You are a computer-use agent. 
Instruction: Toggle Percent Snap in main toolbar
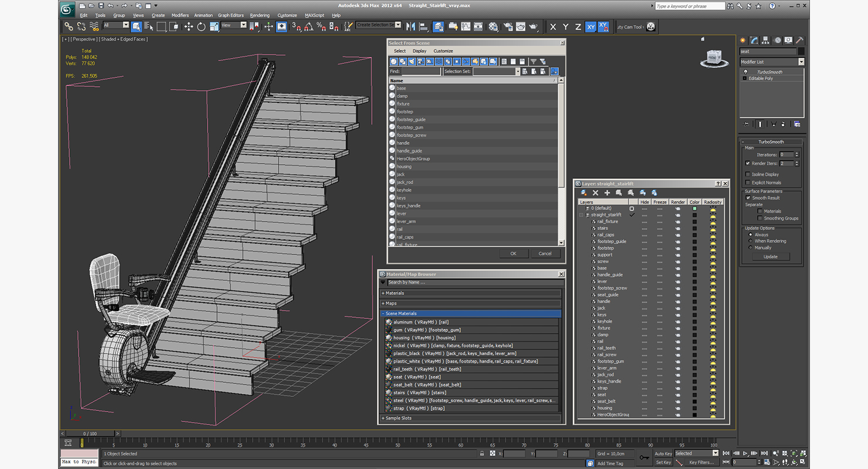[x=321, y=26]
